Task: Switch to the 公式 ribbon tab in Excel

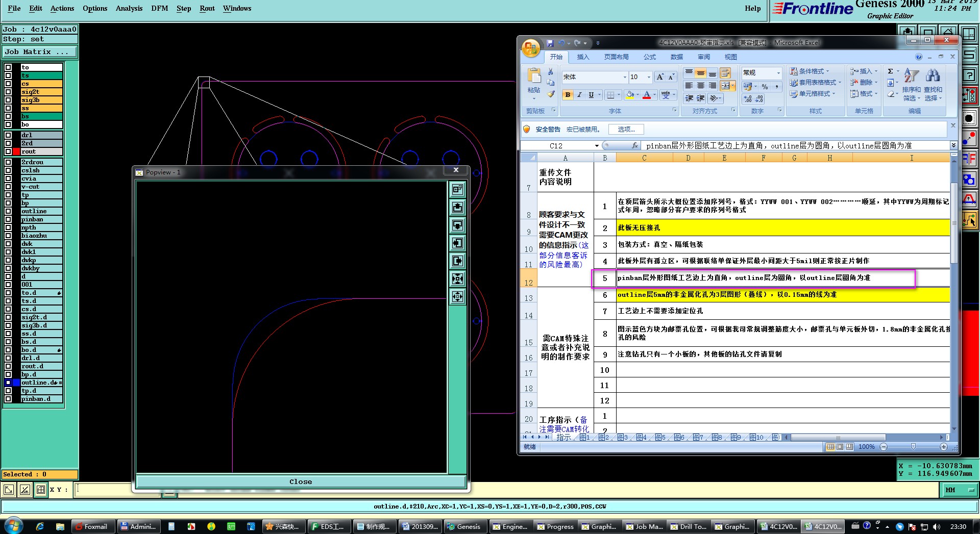Action: 649,57
